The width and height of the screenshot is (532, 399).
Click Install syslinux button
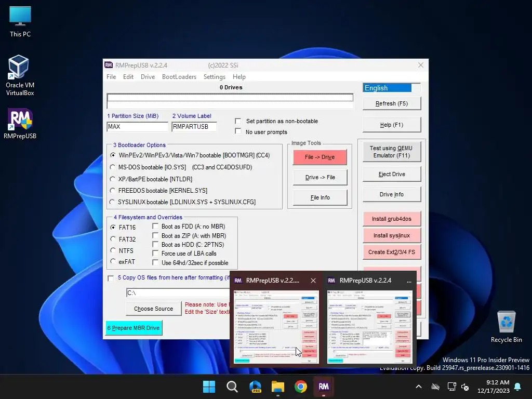coord(392,235)
